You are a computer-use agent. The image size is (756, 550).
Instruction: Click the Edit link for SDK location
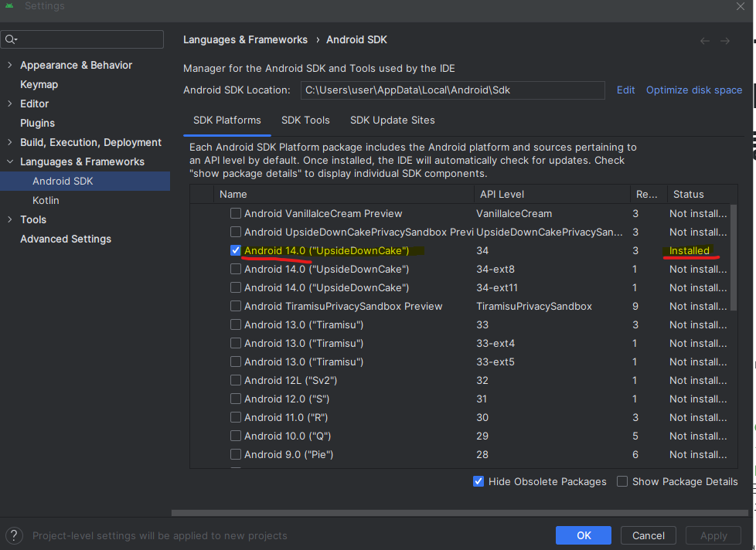pyautogui.click(x=625, y=90)
